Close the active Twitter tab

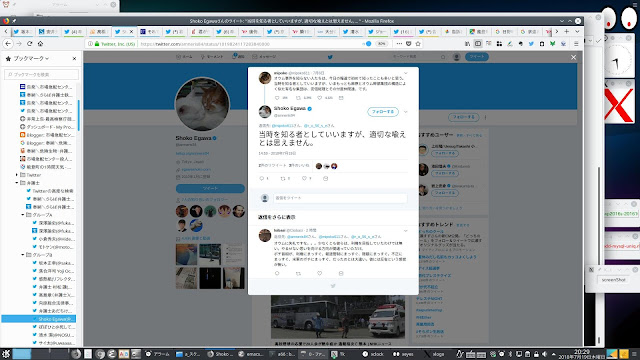click(131, 31)
